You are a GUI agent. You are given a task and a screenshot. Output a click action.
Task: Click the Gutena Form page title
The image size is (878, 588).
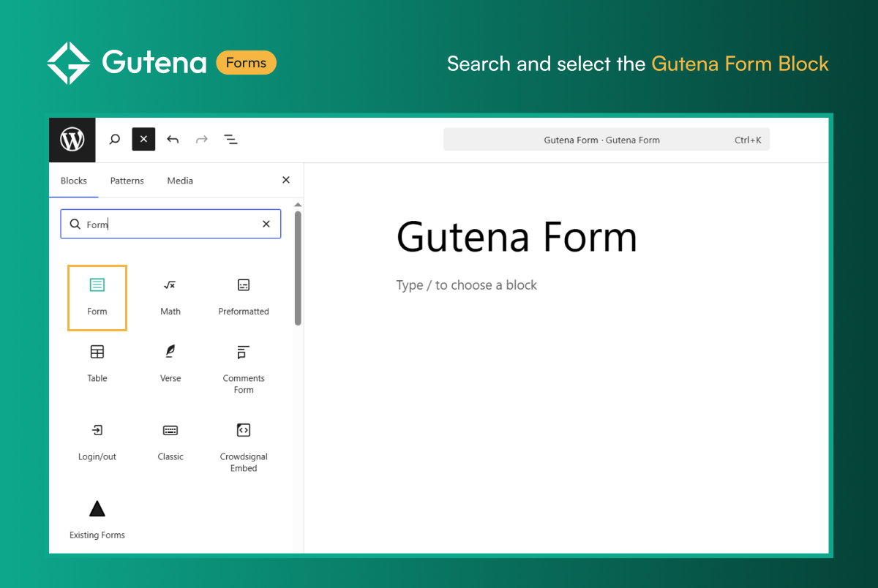click(517, 238)
